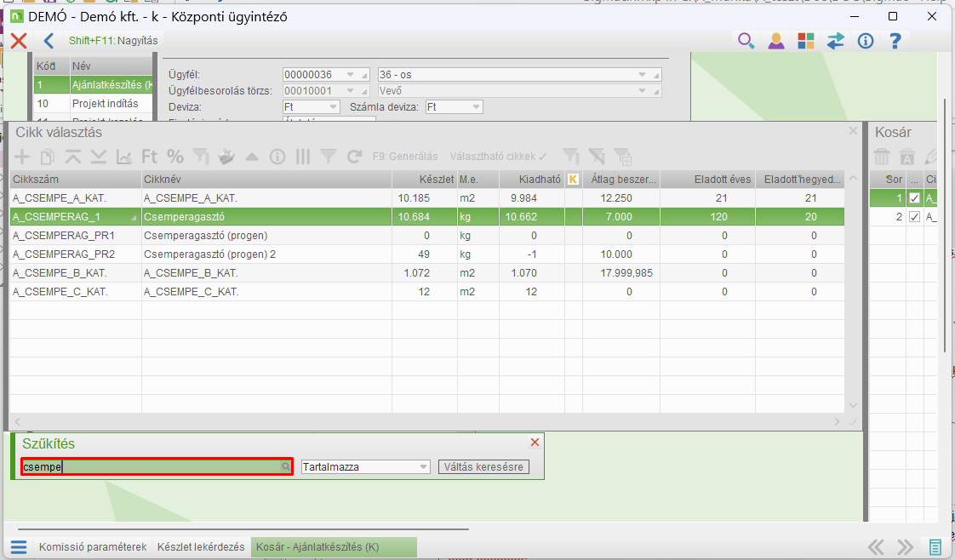955x560 pixels.
Task: Click the jump-to-top arrow icon
Action: (73, 157)
